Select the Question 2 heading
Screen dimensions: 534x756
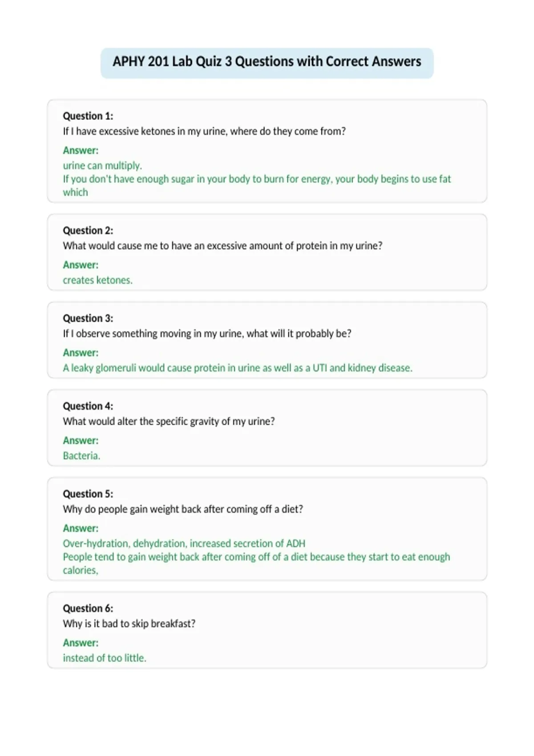pos(88,230)
